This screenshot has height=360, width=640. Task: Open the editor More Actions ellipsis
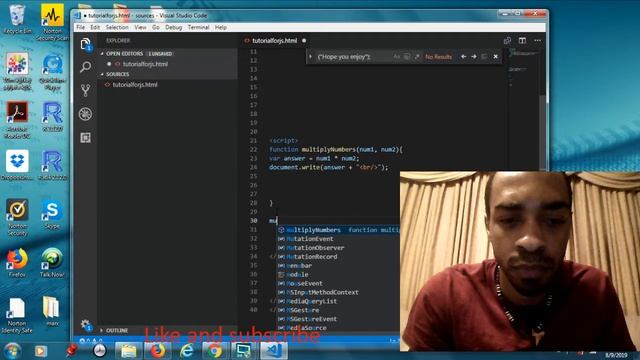[538, 40]
